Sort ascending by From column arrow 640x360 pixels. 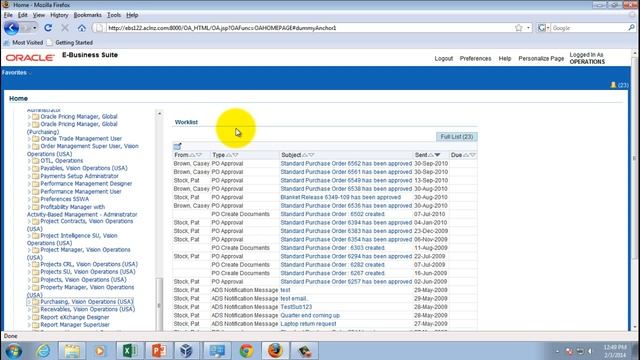[192, 155]
